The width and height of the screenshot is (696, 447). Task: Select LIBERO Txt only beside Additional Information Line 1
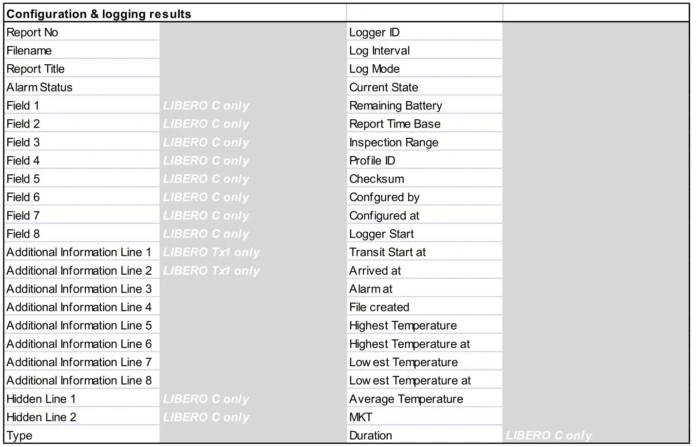211,252
